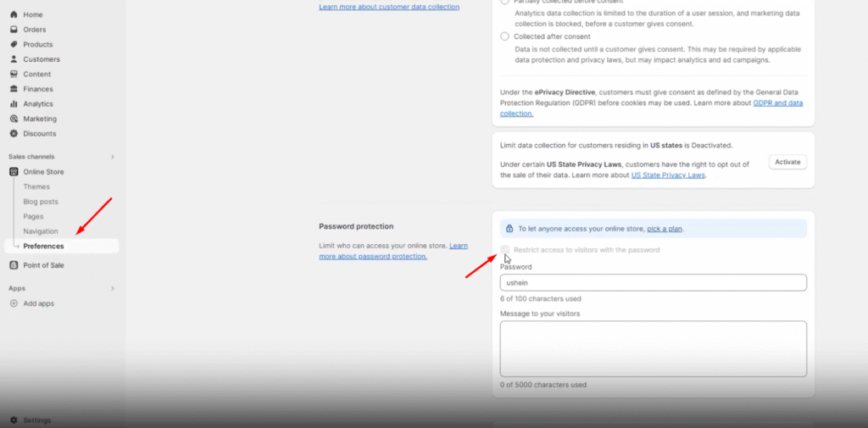Image resolution: width=868 pixels, height=428 pixels.
Task: Click the Discounts badge icon
Action: coord(14,133)
